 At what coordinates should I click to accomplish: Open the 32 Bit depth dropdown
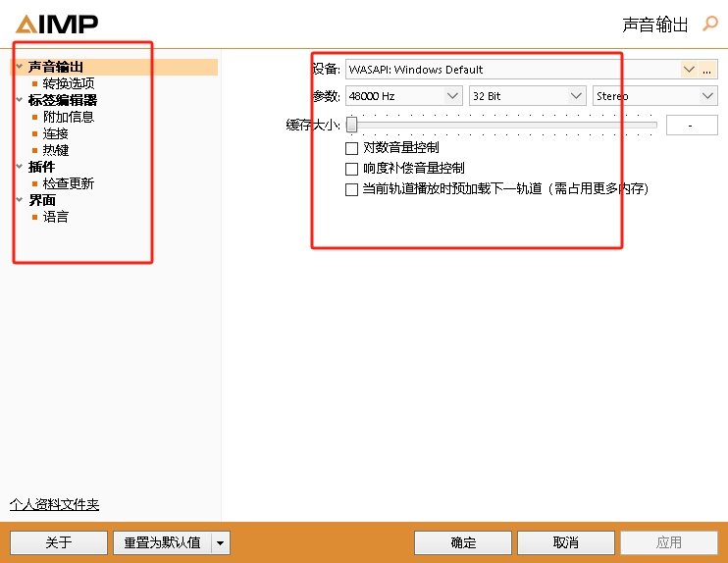pyautogui.click(x=528, y=96)
